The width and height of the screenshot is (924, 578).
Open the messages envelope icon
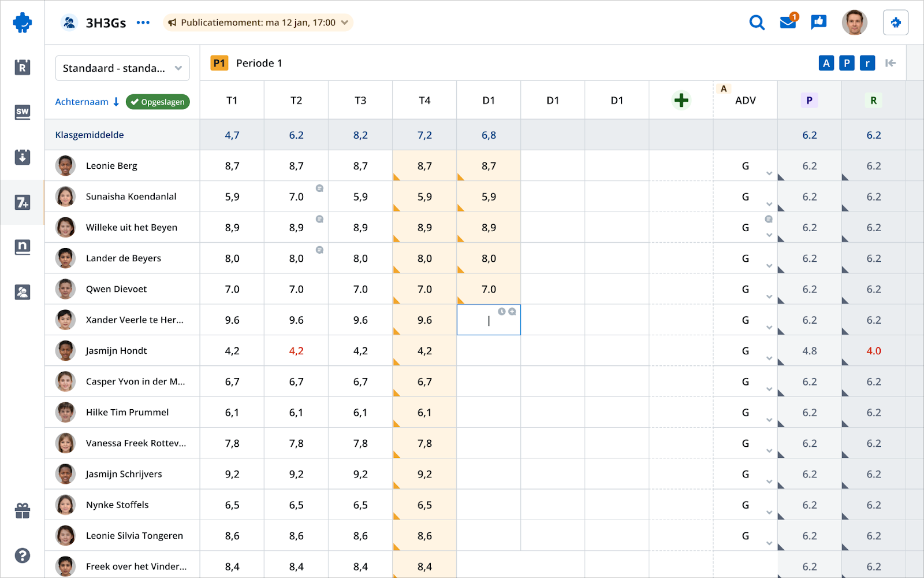pos(788,23)
